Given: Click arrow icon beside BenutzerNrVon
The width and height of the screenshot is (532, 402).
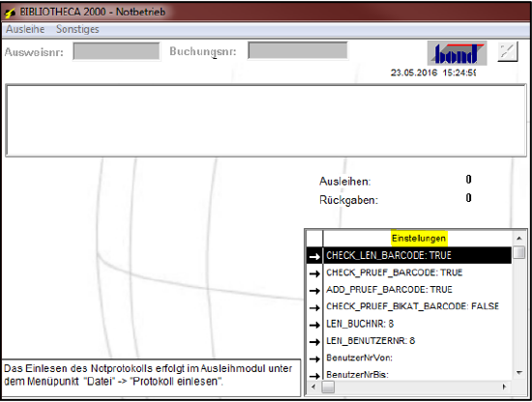Looking at the screenshot, I should point(315,359).
